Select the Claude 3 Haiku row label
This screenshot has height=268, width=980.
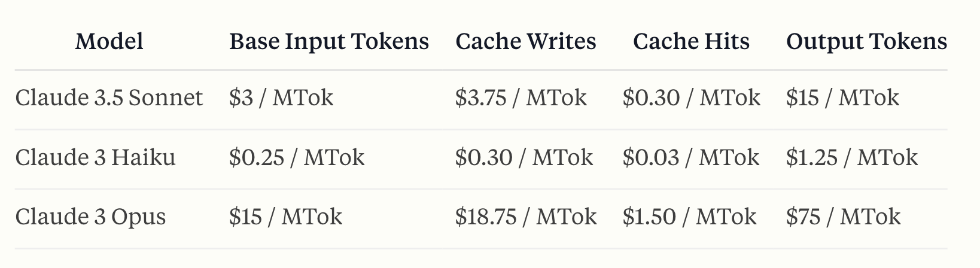[95, 157]
